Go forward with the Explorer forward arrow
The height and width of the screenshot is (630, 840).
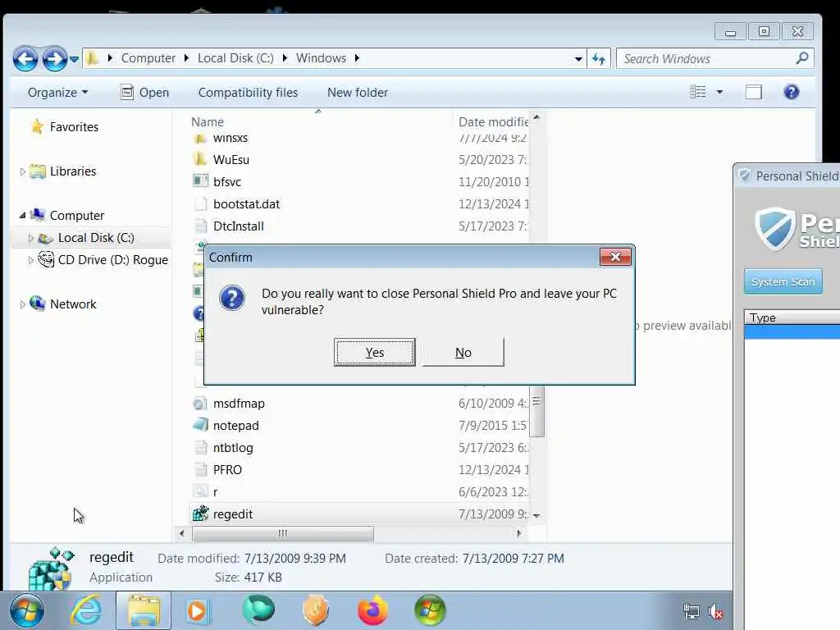tap(54, 58)
